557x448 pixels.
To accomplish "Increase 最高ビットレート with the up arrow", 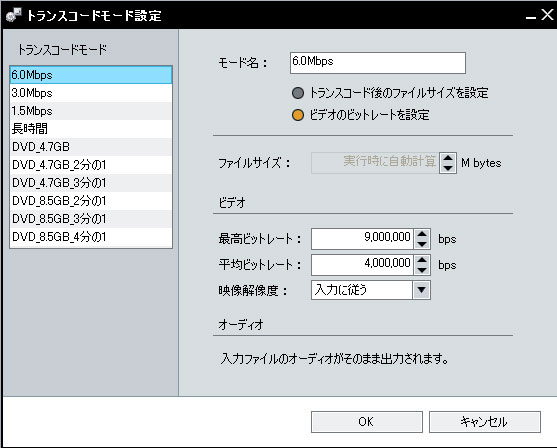I will (x=422, y=234).
